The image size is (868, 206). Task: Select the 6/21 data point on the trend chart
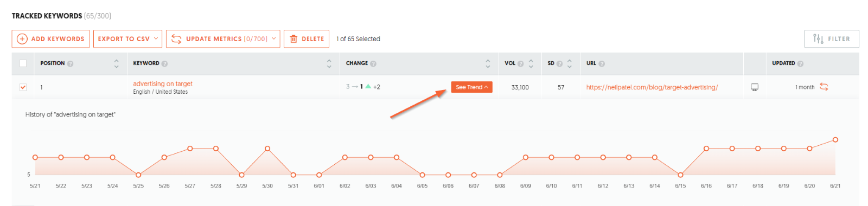(x=835, y=140)
